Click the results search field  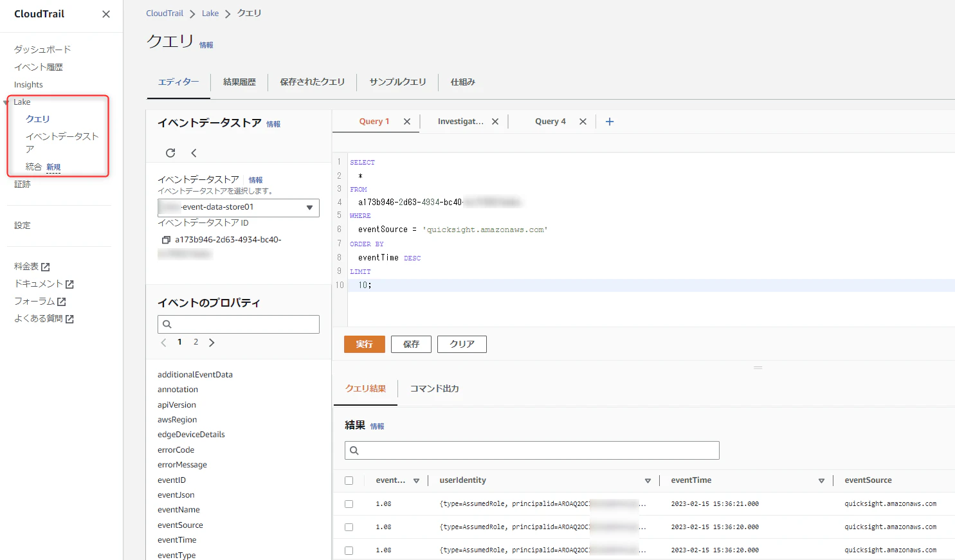point(532,450)
